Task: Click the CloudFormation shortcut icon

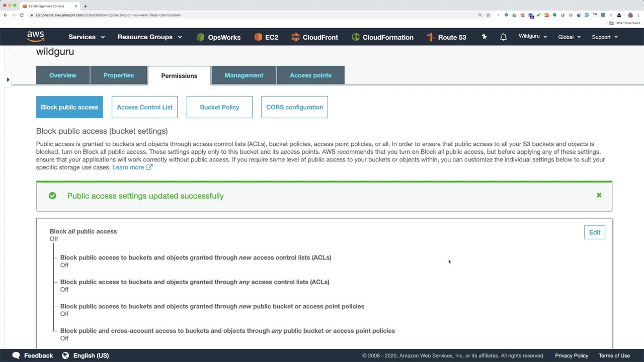Action: (x=356, y=37)
